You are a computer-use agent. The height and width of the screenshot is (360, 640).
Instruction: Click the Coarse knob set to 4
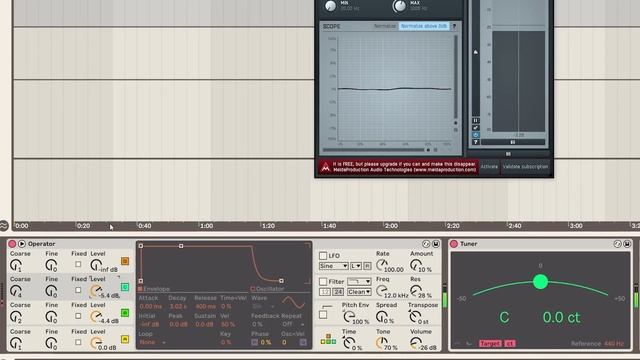coord(16,291)
